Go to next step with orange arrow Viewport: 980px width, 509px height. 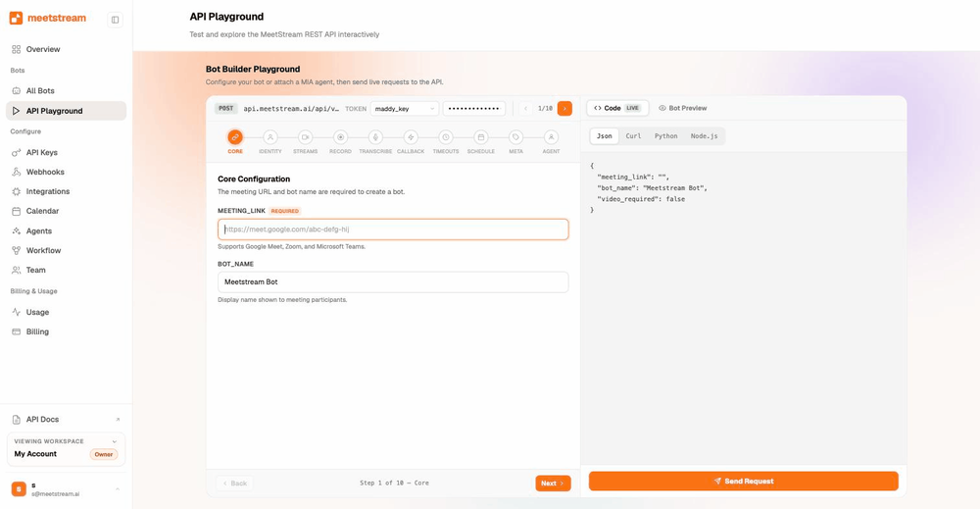[x=564, y=109]
